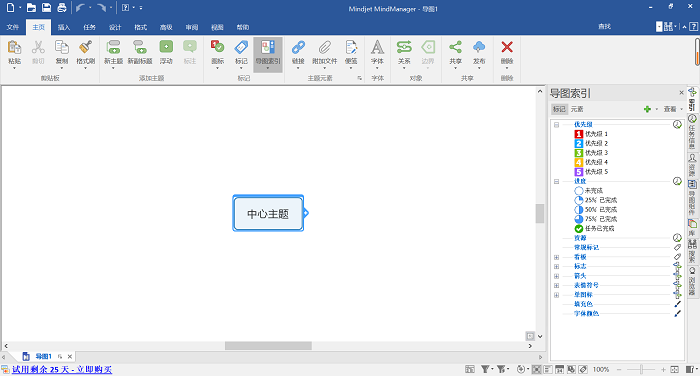Expand the 单图标 single icons group

coord(557,295)
